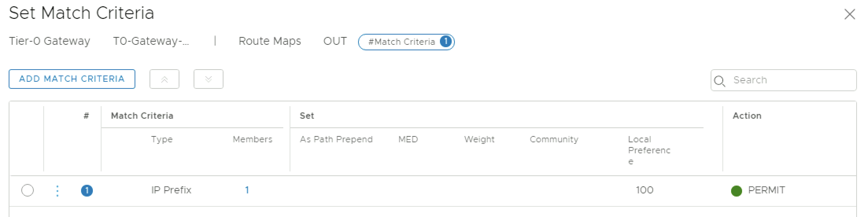Click the Local Preference value 100
This screenshot has height=217, width=868.
click(x=645, y=190)
